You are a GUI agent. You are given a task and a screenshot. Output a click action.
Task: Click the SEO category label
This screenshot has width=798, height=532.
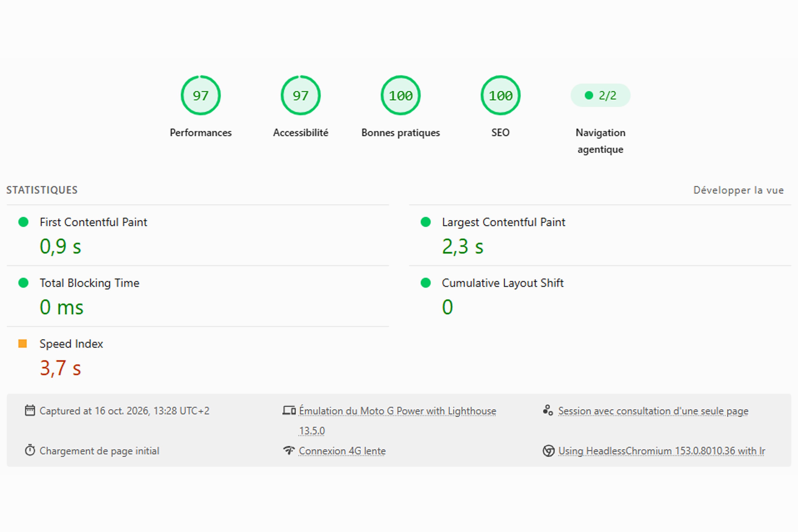(x=500, y=133)
